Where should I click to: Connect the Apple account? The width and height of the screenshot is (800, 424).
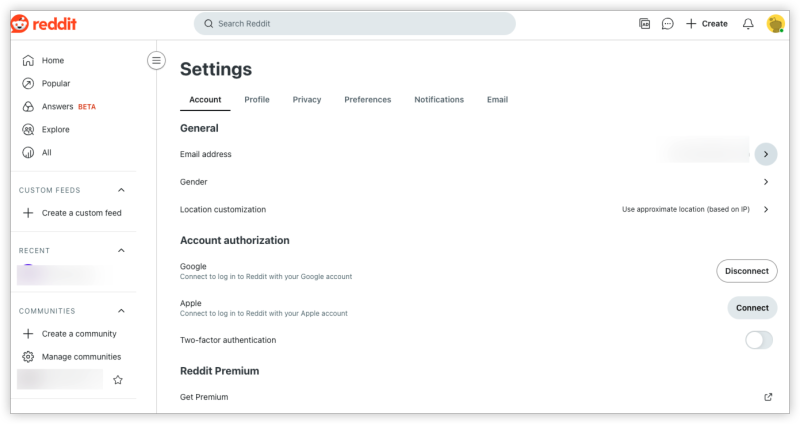coord(752,308)
